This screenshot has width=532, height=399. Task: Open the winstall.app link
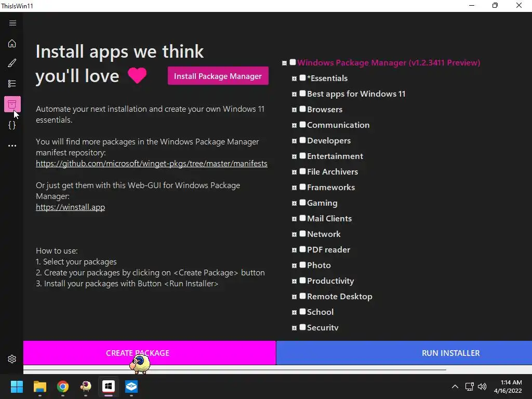pos(70,207)
